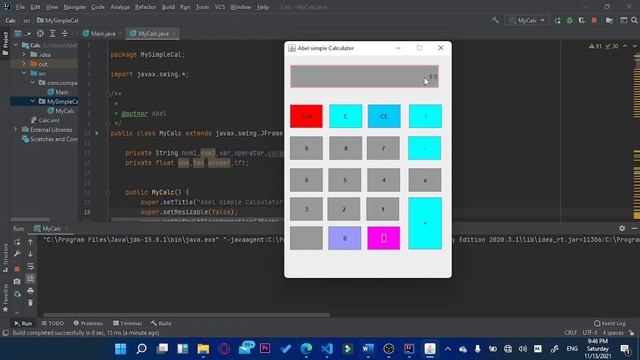Image resolution: width=640 pixels, height=360 pixels.
Task: Toggle scroll to end in Run console
Action: coord(30,278)
